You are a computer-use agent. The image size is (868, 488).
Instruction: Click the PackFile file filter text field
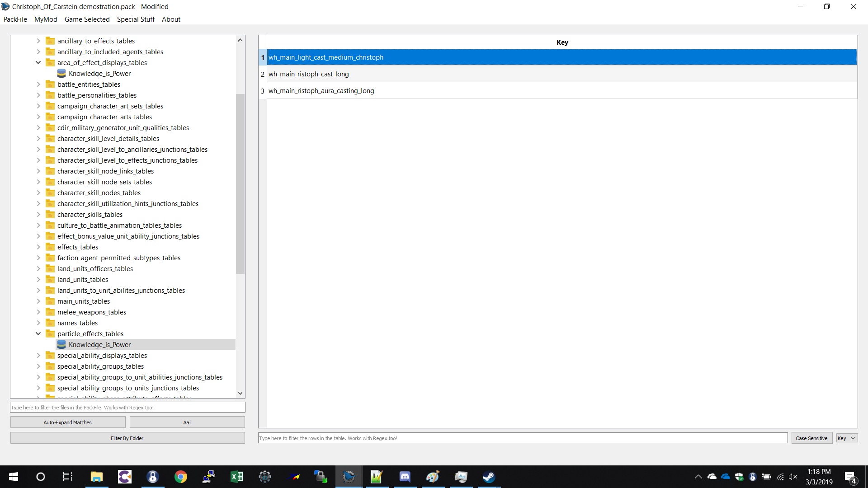[127, 408]
